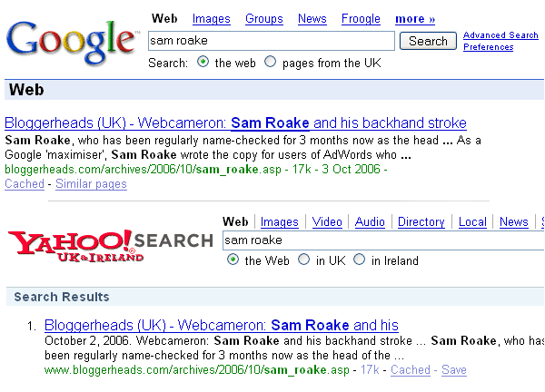Open the Google result's Cached link
The image size is (545, 392).
24,184
